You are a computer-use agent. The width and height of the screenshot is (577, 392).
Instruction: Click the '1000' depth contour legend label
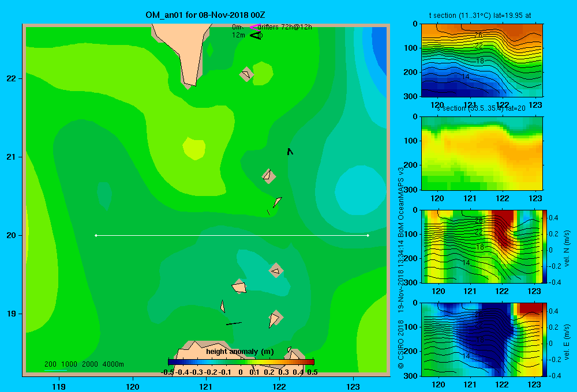[69, 364]
